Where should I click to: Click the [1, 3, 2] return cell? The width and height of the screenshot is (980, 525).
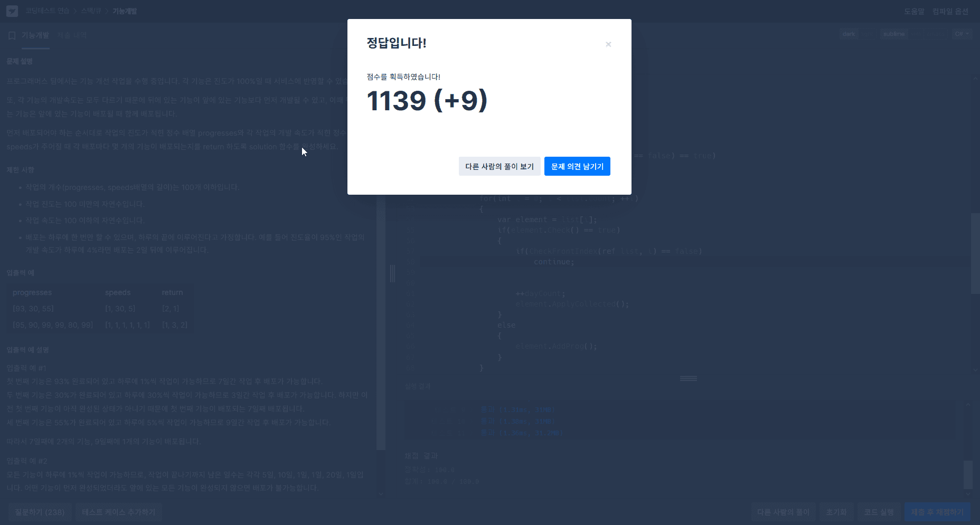[174, 325]
